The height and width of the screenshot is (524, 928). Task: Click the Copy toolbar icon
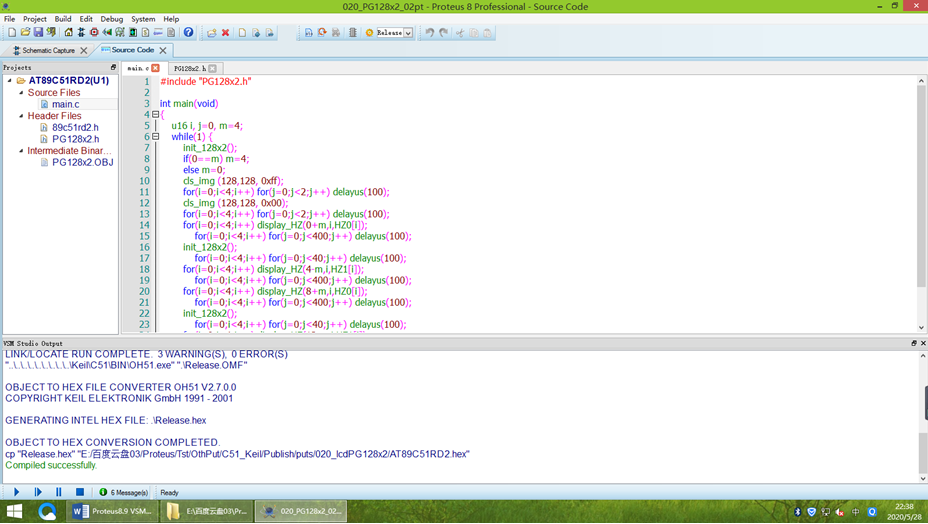[473, 33]
